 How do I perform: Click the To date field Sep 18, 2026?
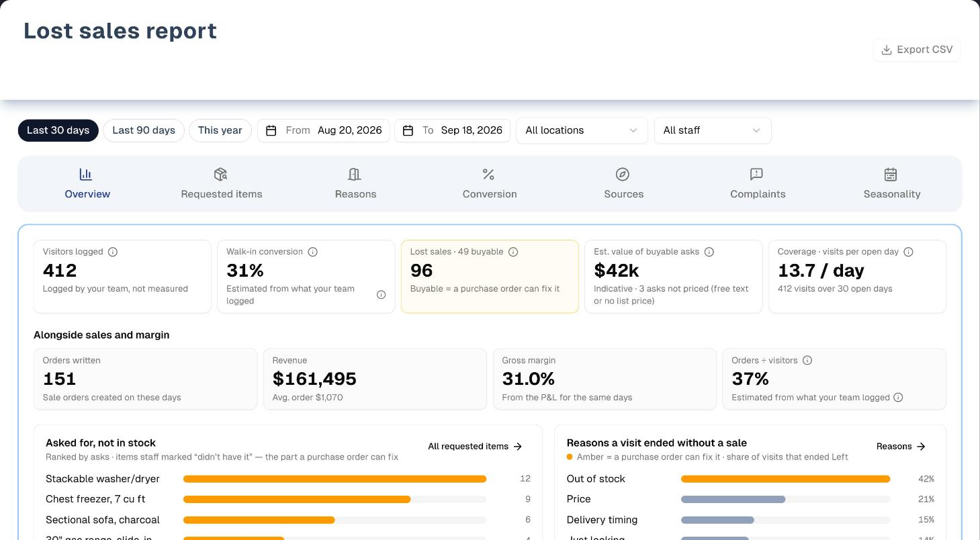[453, 130]
